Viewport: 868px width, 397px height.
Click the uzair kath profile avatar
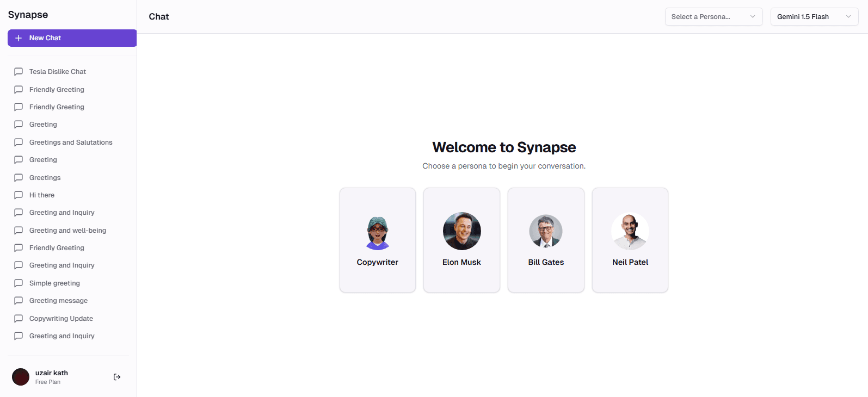point(21,377)
